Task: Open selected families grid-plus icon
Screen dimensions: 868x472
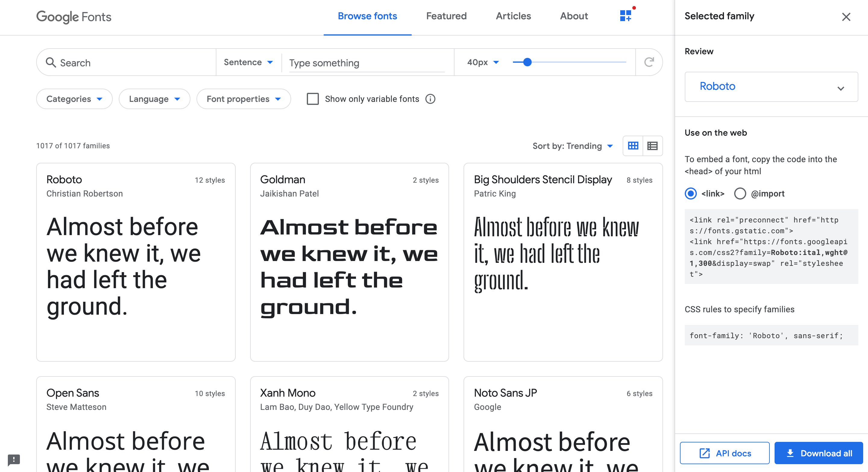Action: coord(626,15)
